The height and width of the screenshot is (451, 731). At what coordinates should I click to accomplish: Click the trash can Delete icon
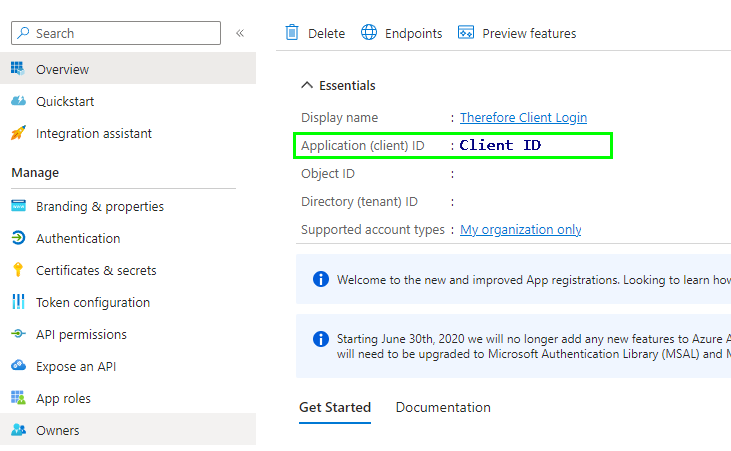(293, 33)
